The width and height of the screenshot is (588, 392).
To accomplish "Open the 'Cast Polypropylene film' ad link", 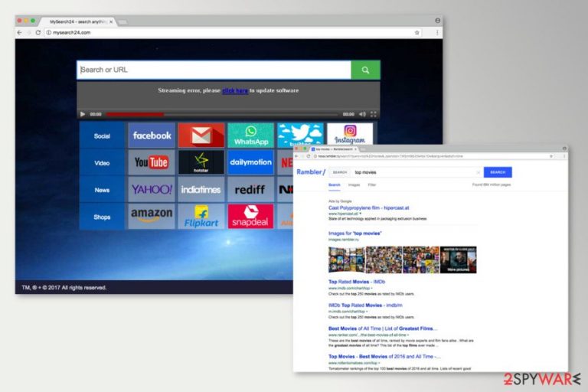I will (368, 207).
